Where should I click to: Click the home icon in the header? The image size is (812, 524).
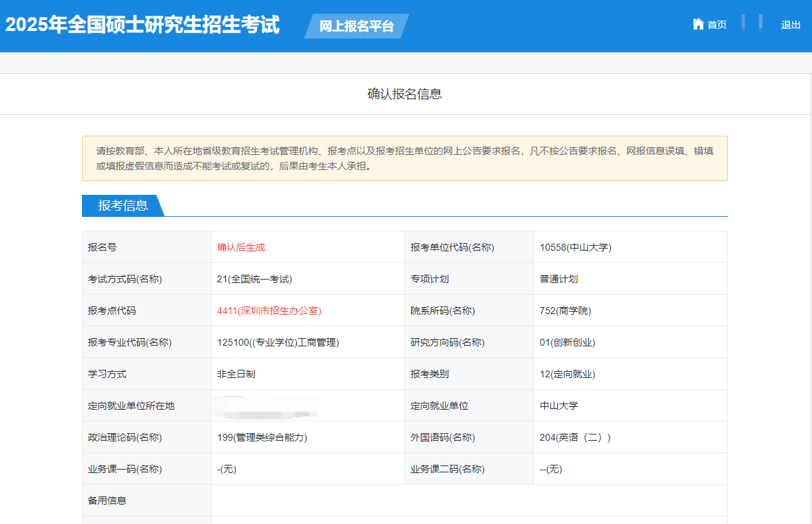point(698,24)
